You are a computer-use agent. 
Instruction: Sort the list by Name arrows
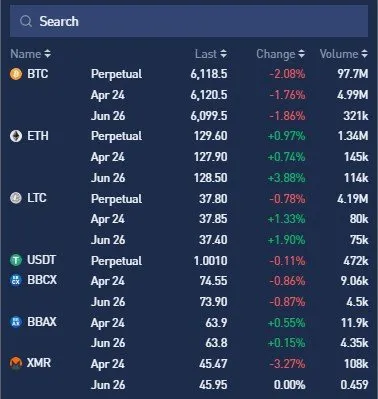pyautogui.click(x=48, y=54)
